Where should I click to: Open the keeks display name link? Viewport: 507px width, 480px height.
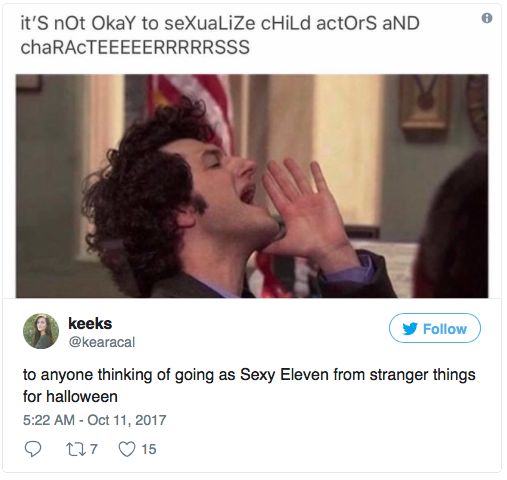coord(90,324)
